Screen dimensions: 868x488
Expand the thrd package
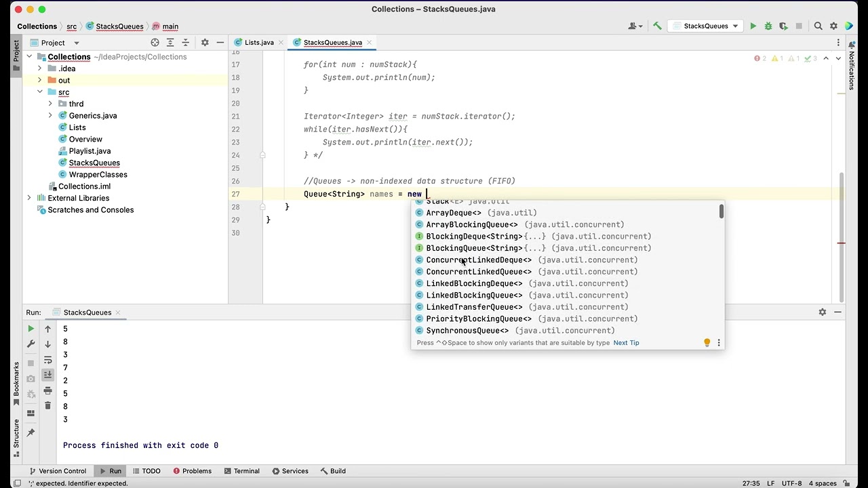(x=50, y=104)
